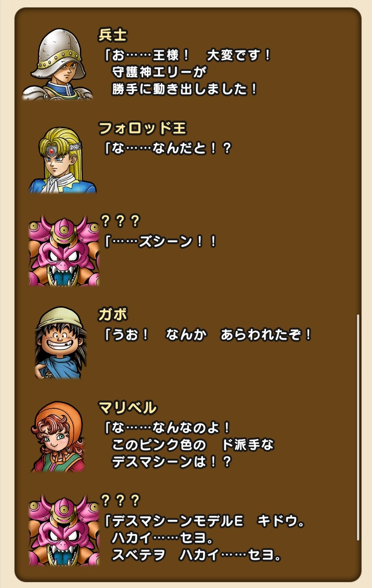Click the マリベル speaker name label
The height and width of the screenshot is (588, 372).
point(128,408)
